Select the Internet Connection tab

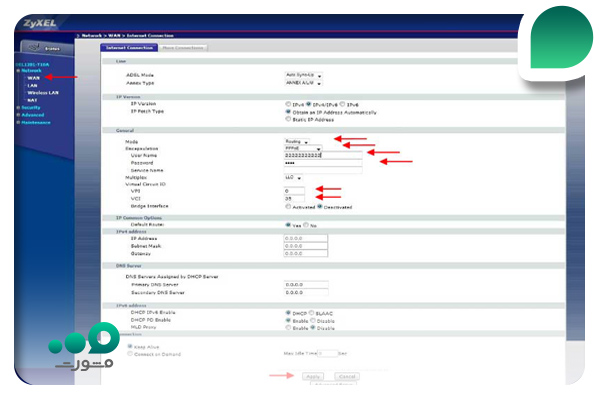[x=129, y=48]
